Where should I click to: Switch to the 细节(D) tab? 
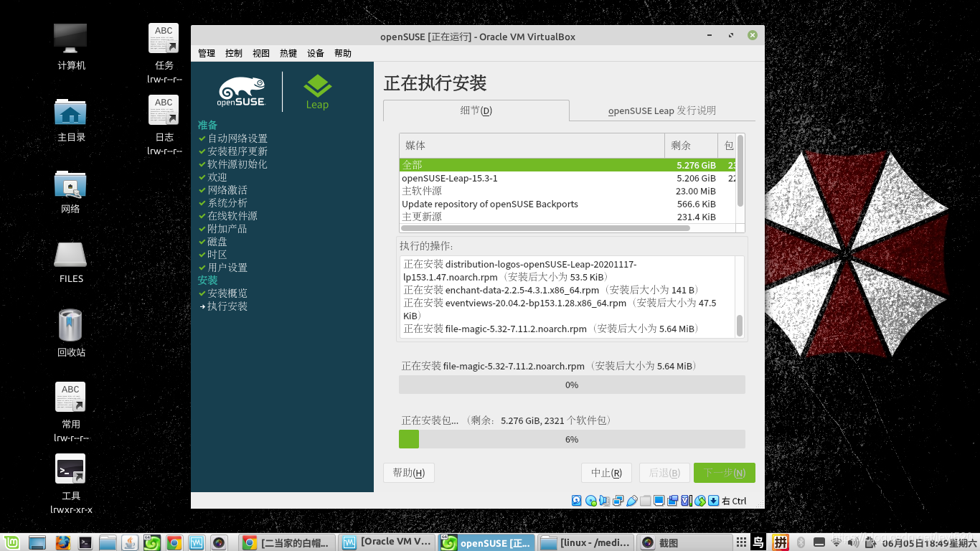pyautogui.click(x=476, y=110)
